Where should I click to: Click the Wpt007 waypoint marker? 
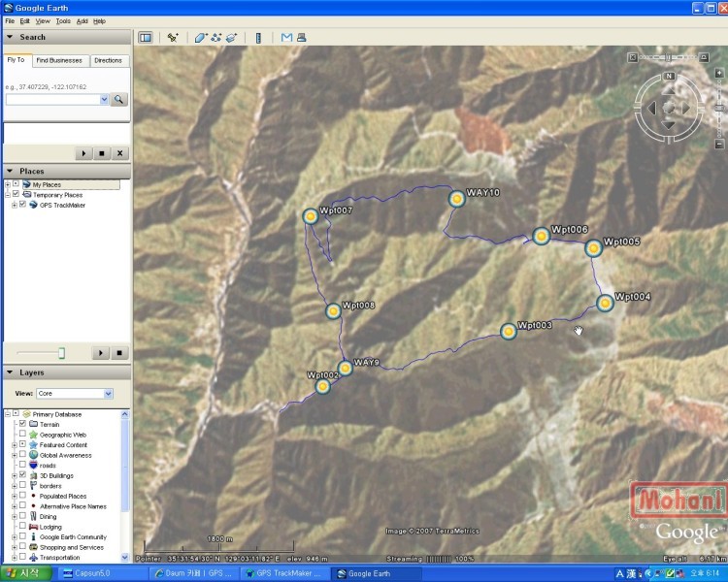click(311, 216)
